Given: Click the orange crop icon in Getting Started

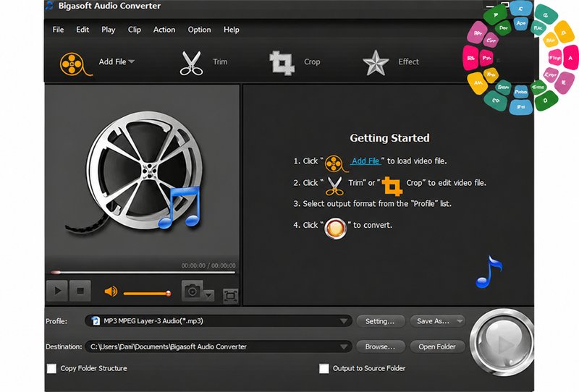Looking at the screenshot, I should tap(392, 186).
